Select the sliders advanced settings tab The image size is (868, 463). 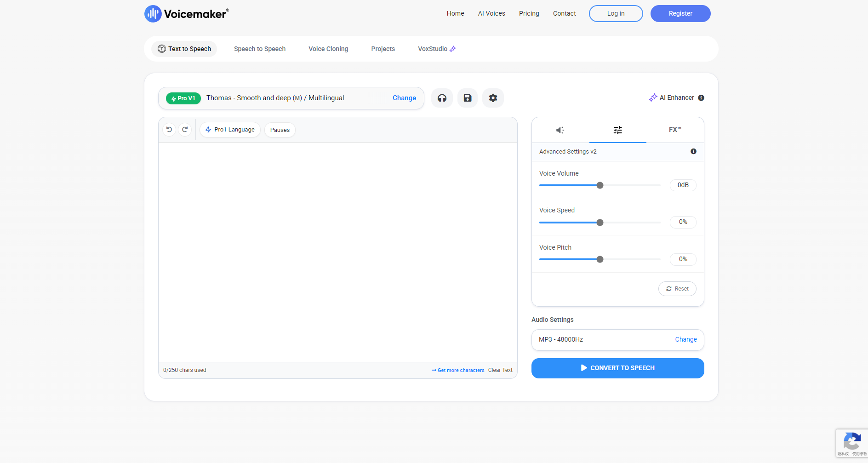[x=617, y=130]
